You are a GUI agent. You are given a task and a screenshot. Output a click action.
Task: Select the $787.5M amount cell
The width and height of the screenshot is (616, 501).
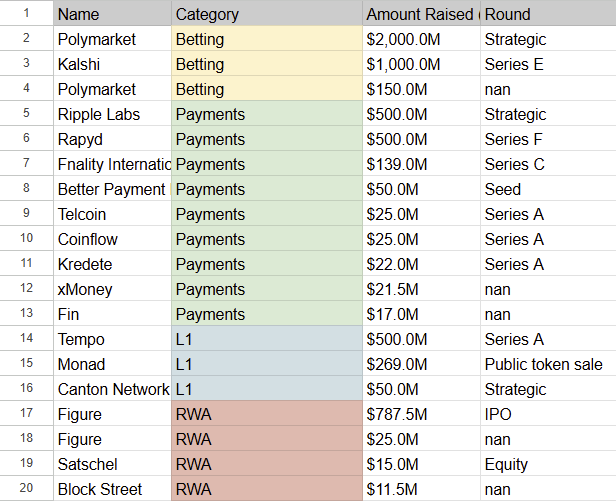pos(421,414)
